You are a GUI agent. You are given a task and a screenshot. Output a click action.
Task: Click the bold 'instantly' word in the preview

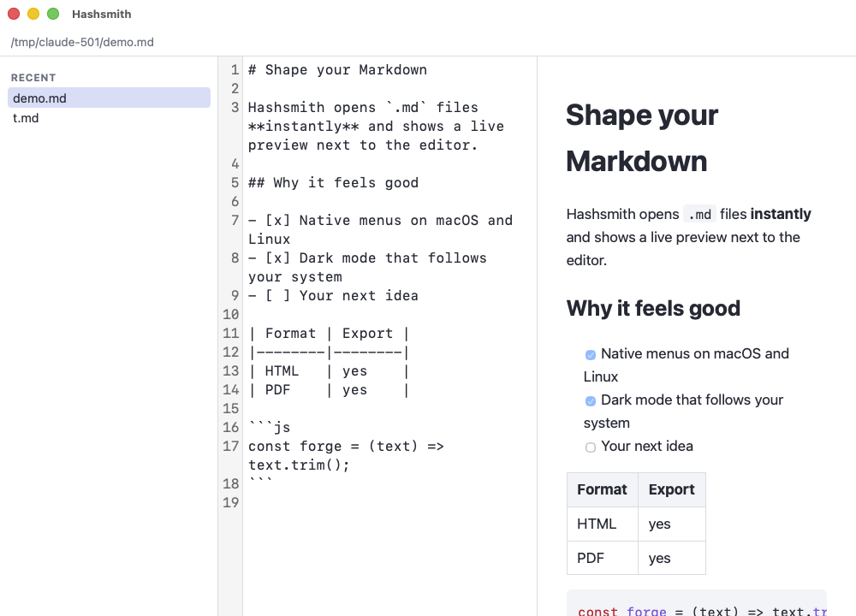(781, 214)
